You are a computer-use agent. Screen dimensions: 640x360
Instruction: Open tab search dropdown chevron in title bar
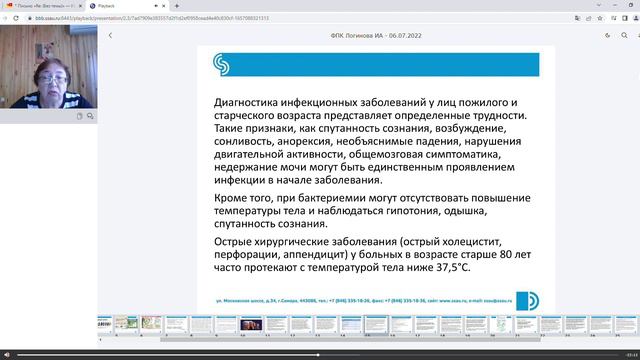(x=599, y=5)
